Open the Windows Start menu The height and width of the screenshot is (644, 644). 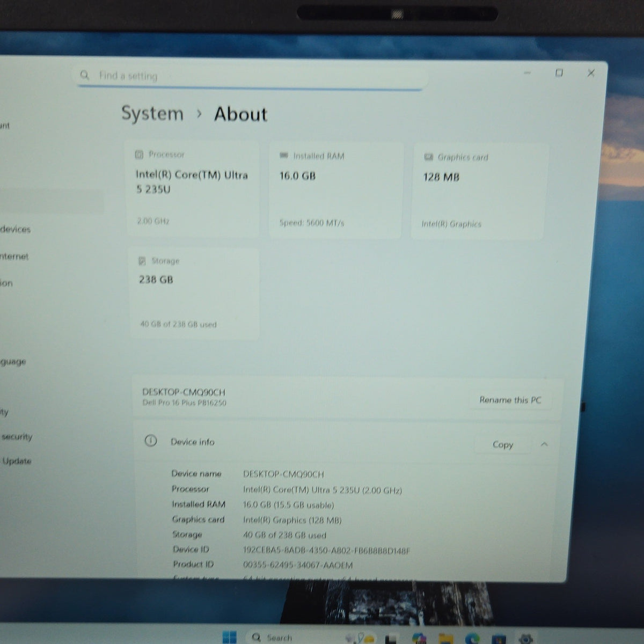[x=229, y=636]
